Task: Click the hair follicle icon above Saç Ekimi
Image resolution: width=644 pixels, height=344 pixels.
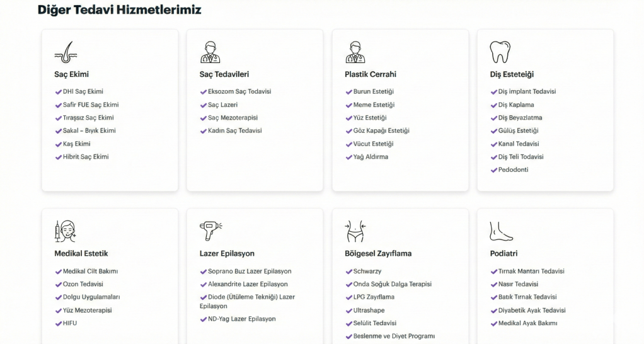Action: coord(65,52)
